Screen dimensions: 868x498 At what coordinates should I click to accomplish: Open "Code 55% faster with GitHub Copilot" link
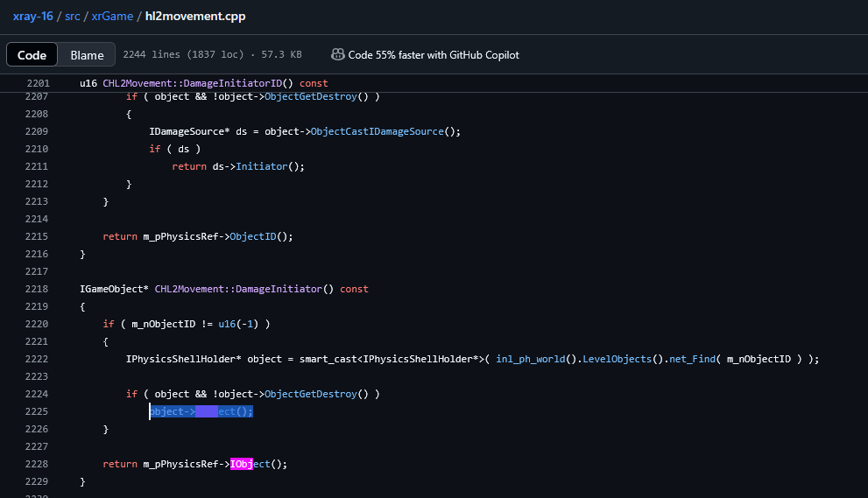434,55
